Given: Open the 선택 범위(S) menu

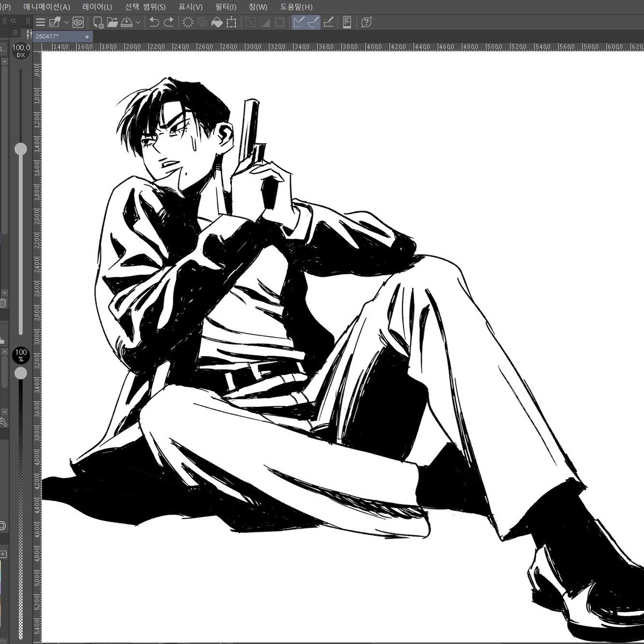Looking at the screenshot, I should click(x=145, y=7).
